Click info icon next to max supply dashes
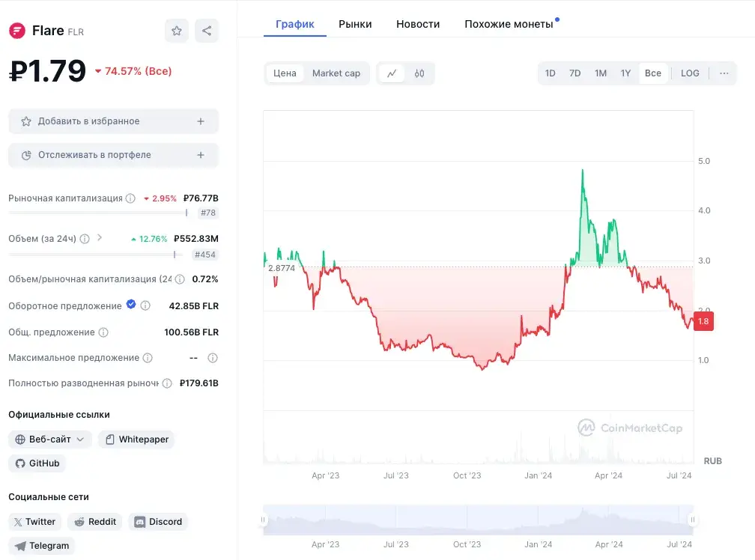755x560 pixels. point(213,358)
